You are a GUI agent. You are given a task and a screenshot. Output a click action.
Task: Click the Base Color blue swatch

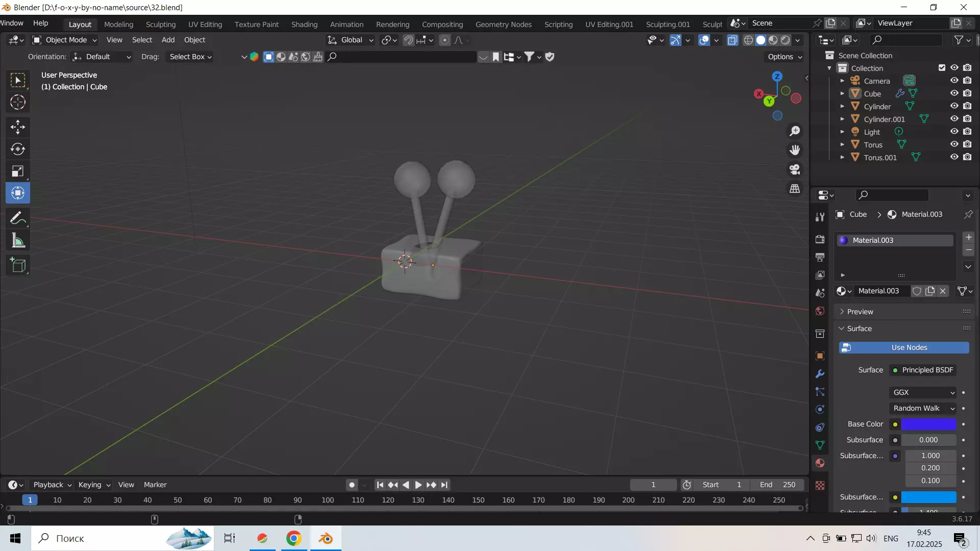[x=928, y=424]
